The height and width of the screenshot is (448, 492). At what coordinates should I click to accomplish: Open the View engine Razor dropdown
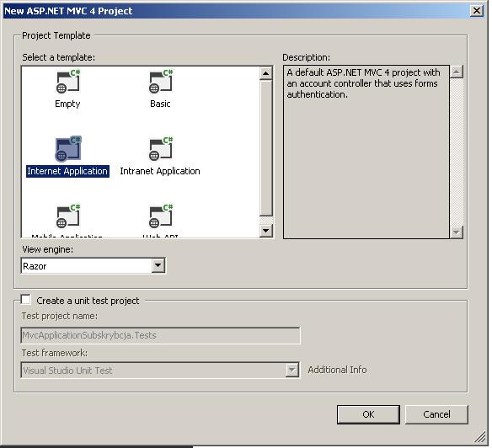click(x=158, y=266)
